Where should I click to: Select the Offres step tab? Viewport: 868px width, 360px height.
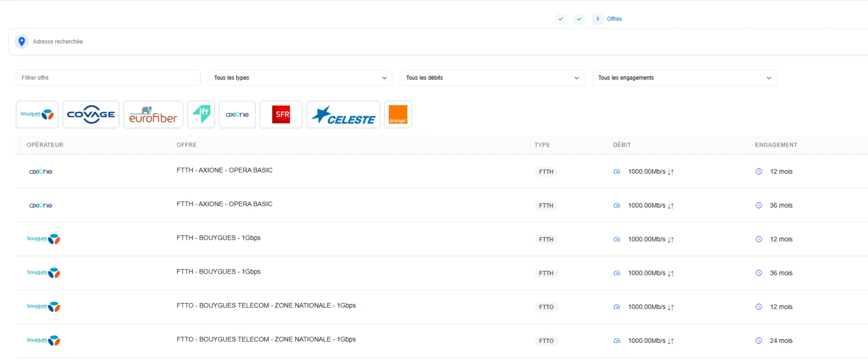click(x=614, y=19)
